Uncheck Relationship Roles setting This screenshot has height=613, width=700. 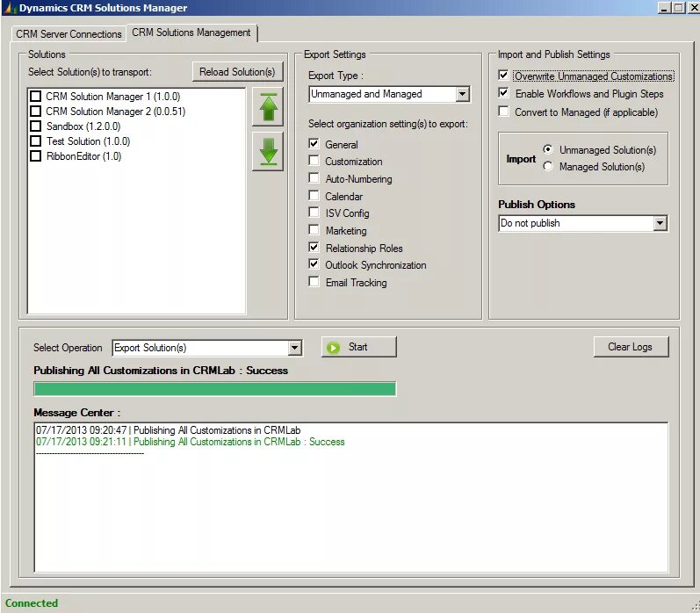tap(314, 248)
